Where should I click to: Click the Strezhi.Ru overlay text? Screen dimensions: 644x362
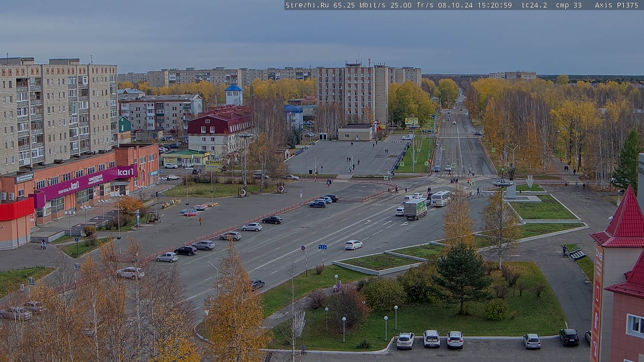tap(307, 5)
